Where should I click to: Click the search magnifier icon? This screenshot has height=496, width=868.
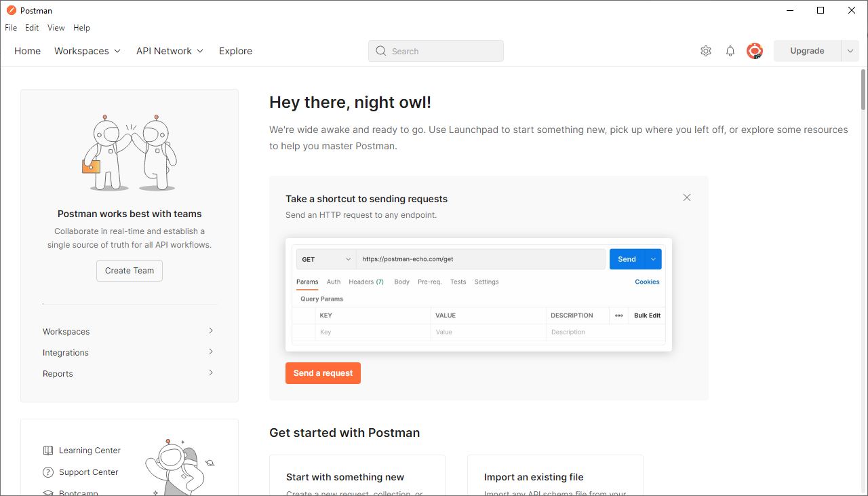click(x=381, y=51)
